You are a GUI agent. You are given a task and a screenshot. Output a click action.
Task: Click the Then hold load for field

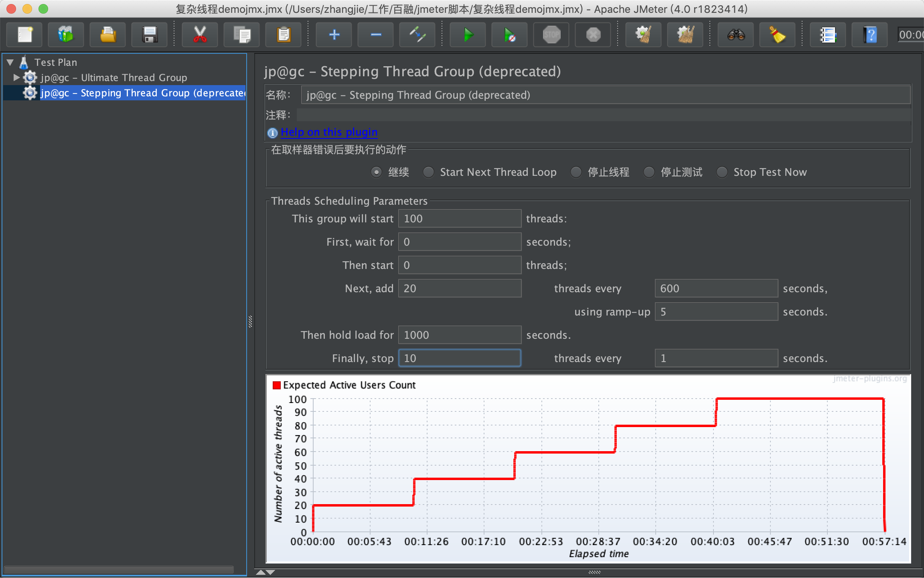(460, 335)
